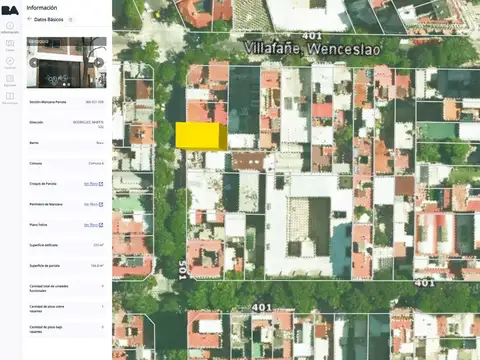Open Ver Plano link for Perímetro de Manzana

click(x=93, y=204)
